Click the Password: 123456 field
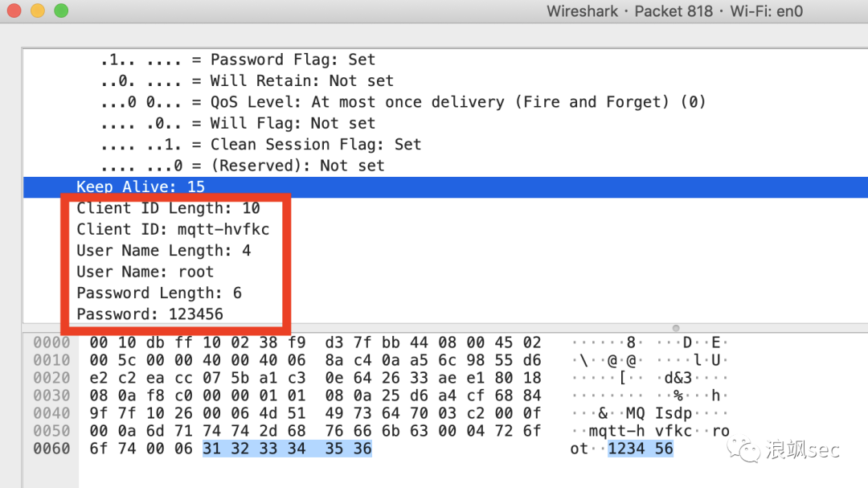The image size is (868, 488). click(149, 314)
